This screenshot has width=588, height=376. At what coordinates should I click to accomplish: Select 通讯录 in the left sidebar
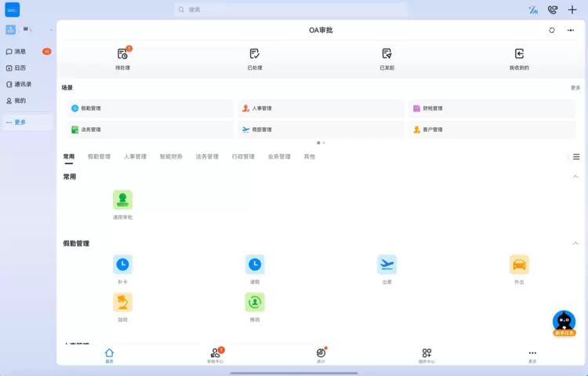click(23, 84)
